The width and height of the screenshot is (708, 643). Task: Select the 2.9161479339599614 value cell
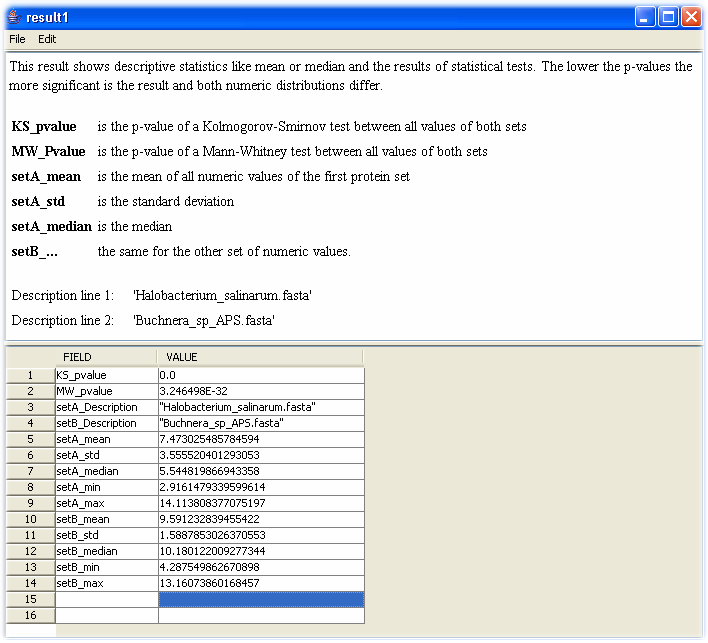coord(261,488)
